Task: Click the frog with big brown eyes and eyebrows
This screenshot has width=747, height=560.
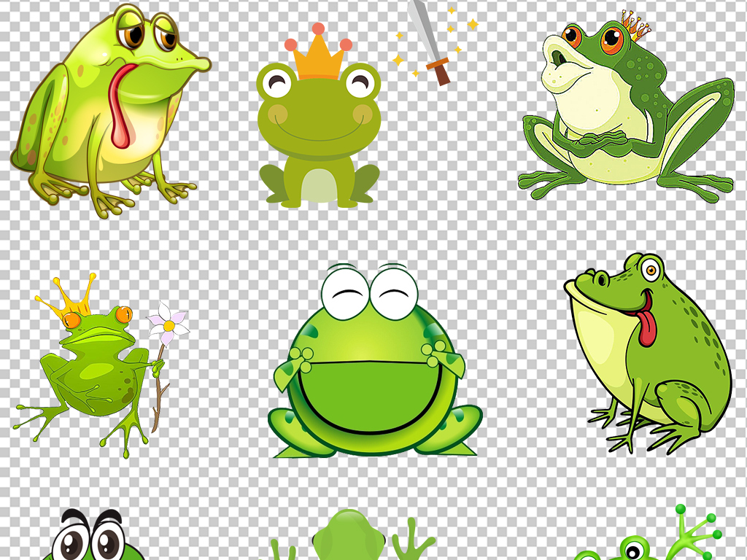Action: tap(93, 534)
